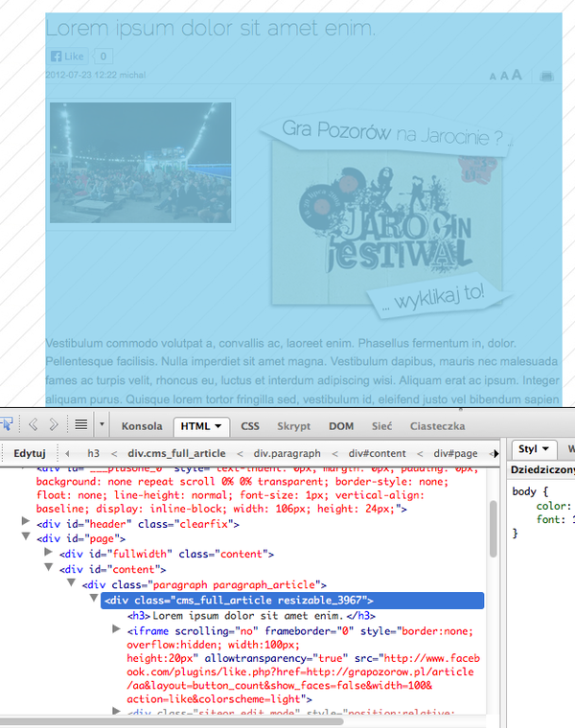The width and height of the screenshot is (575, 728).
Task: Click the forward history arrow in Firebug
Action: point(54,423)
